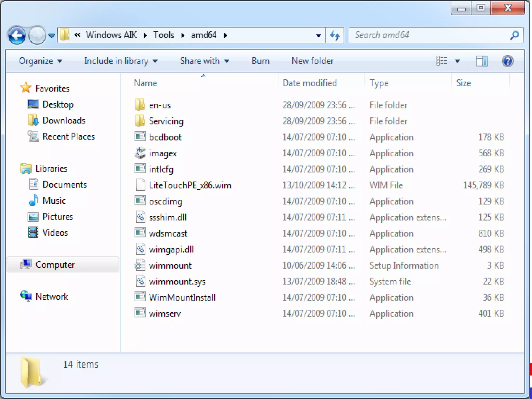
Task: Select Favorites in the navigation pane
Action: point(52,88)
